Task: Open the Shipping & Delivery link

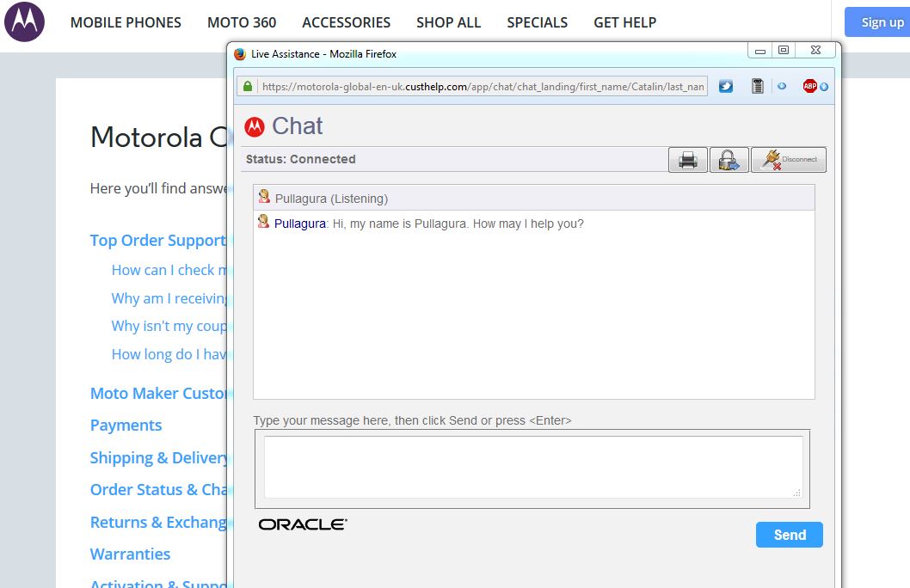Action: click(x=158, y=457)
